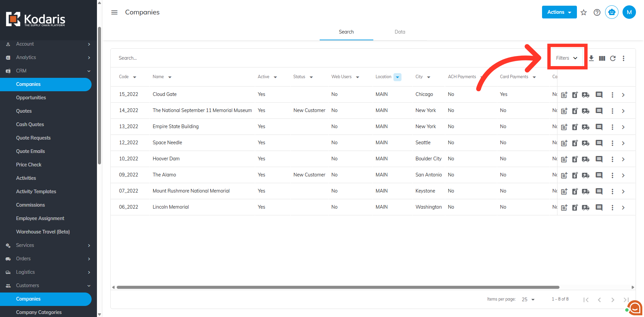Expand the Logistics sidebar section
This screenshot has height=317, width=644.
pyautogui.click(x=48, y=272)
